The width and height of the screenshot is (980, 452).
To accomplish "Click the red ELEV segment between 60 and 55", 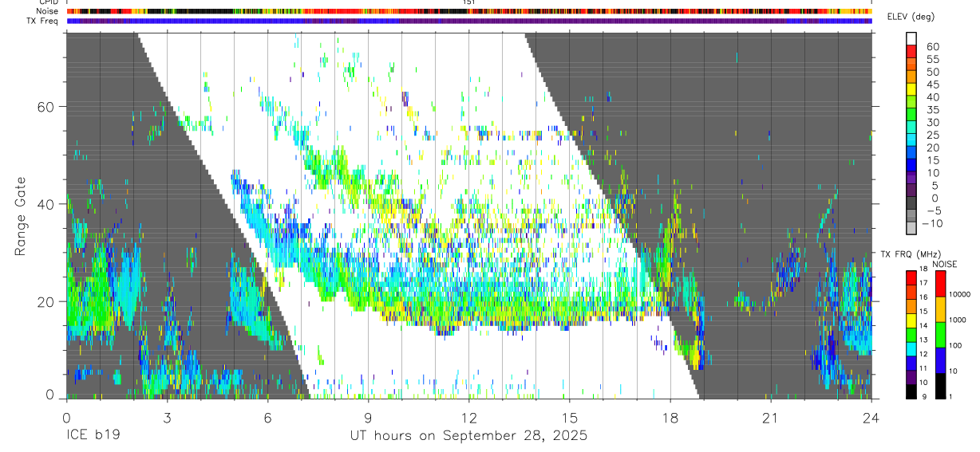I will 911,51.
